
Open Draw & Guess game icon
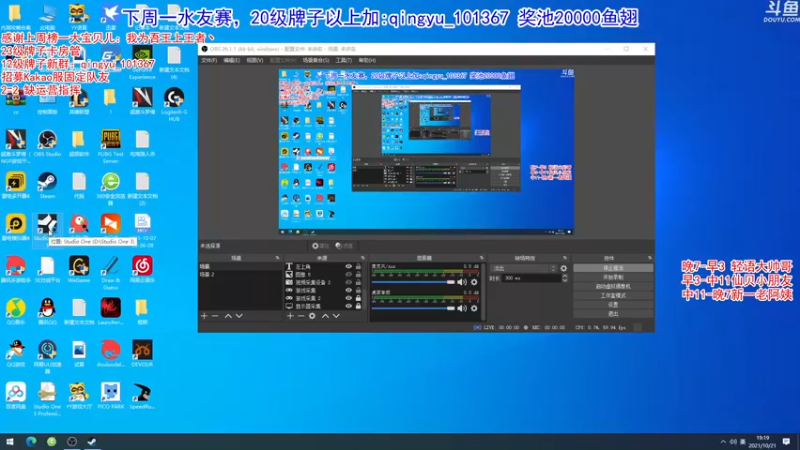[111, 273]
